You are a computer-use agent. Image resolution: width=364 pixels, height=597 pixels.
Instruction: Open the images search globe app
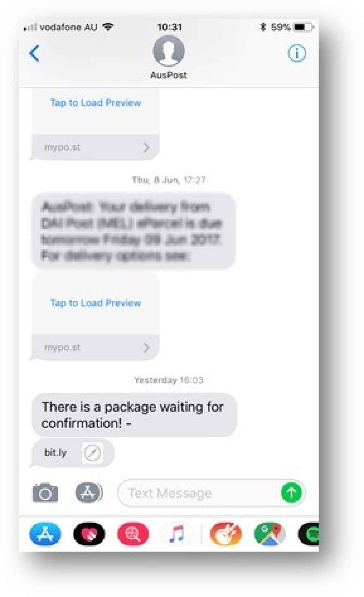coord(133,534)
